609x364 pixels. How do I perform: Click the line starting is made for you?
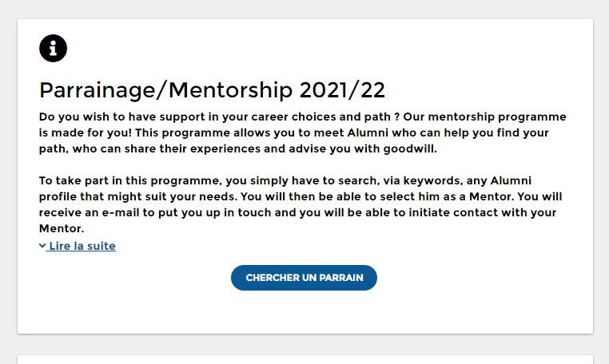[293, 133]
